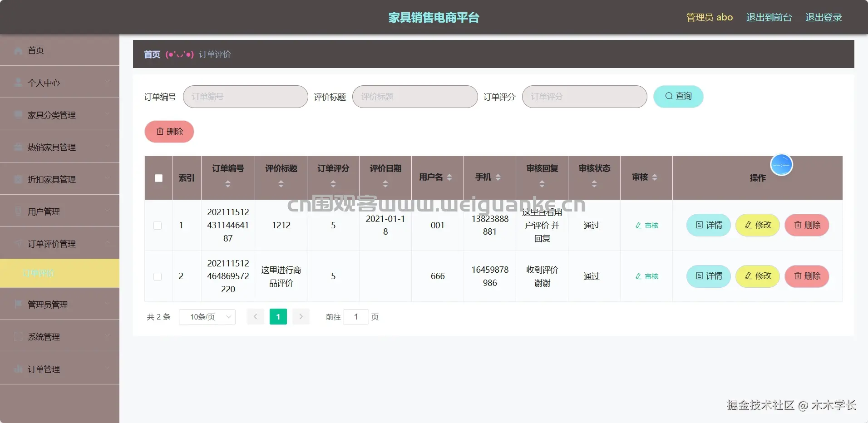The width and height of the screenshot is (868, 423).
Task: Select highlighted 订单评价 submenu item
Action: coord(59,273)
